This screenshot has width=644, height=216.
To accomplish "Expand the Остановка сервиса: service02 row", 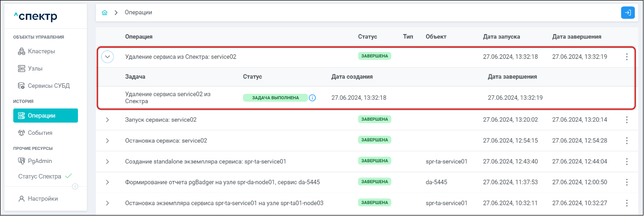I will [x=107, y=141].
